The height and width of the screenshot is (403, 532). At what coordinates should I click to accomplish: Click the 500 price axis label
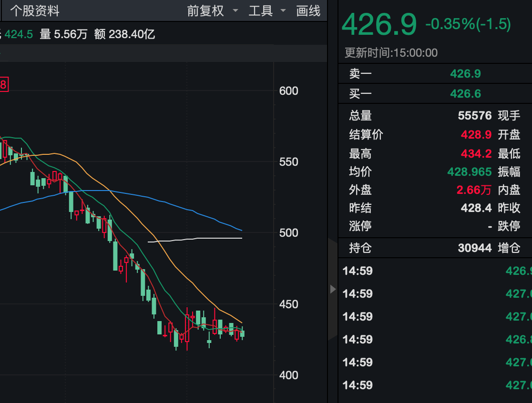pos(288,233)
